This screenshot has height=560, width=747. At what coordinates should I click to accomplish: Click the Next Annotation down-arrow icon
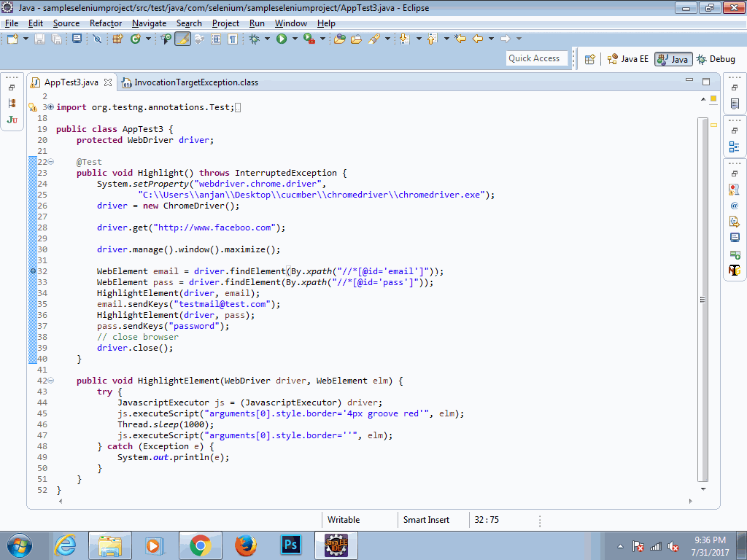404,39
